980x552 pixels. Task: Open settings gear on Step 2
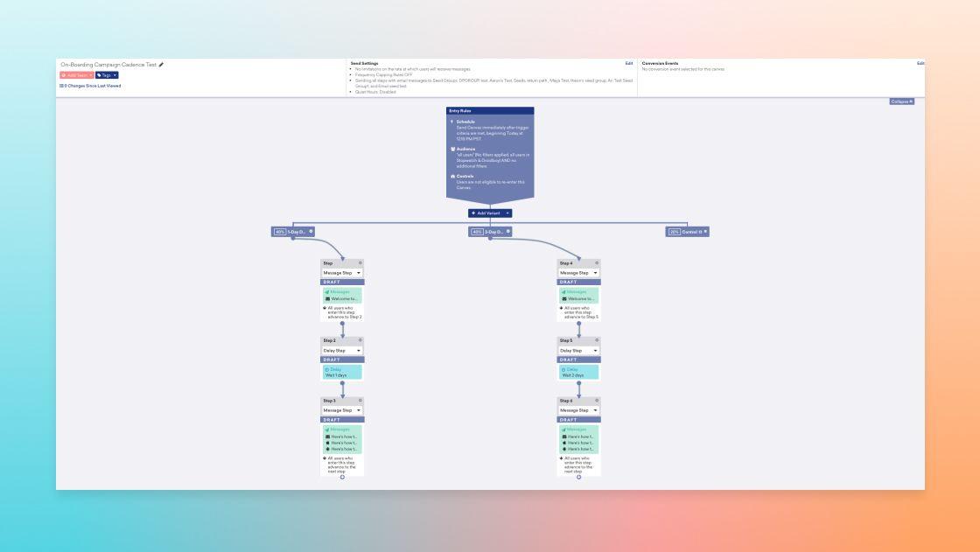(360, 340)
